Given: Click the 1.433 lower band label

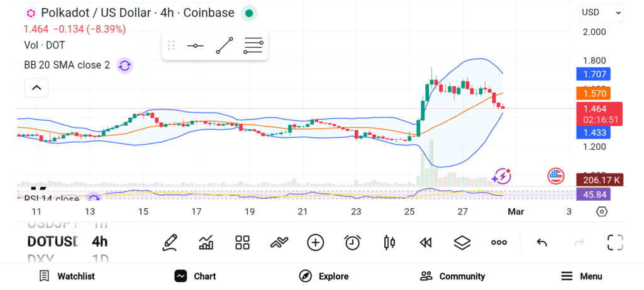Looking at the screenshot, I should (x=594, y=132).
